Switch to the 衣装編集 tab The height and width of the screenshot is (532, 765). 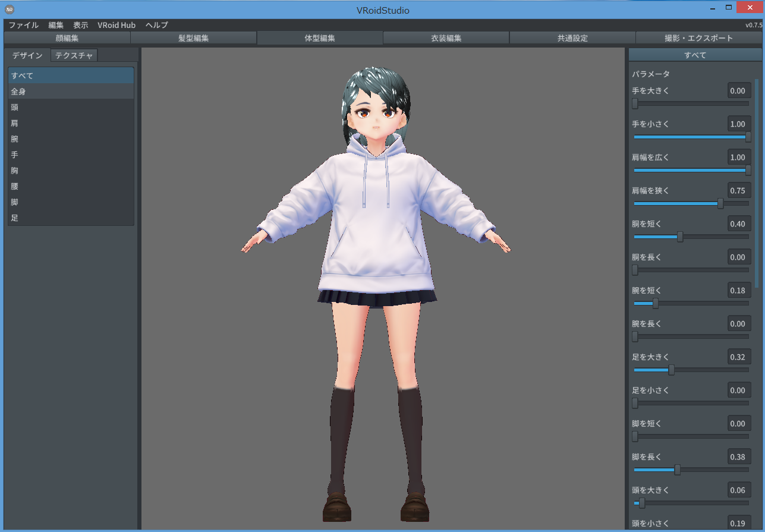tap(446, 38)
